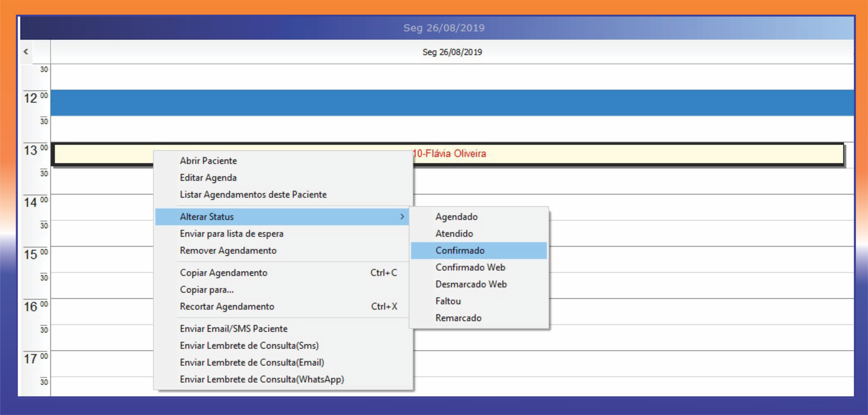Select Enviar para lista de espera
The width and height of the screenshot is (868, 415).
click(x=231, y=233)
